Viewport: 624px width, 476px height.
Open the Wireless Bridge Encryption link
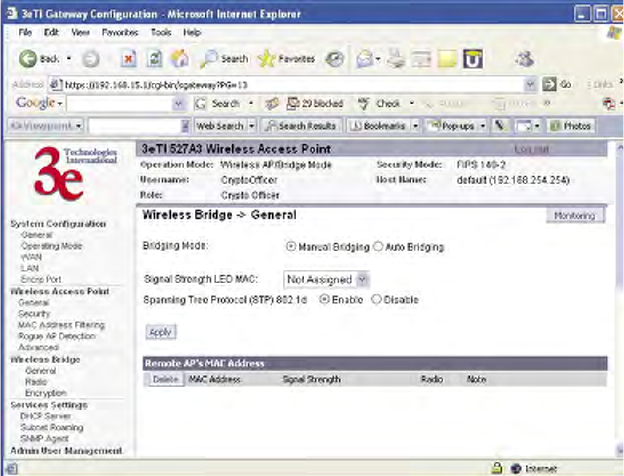point(46,393)
